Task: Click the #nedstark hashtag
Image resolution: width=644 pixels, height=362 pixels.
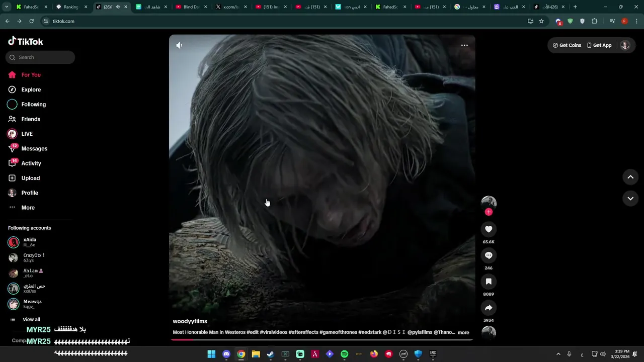Action: [370, 332]
